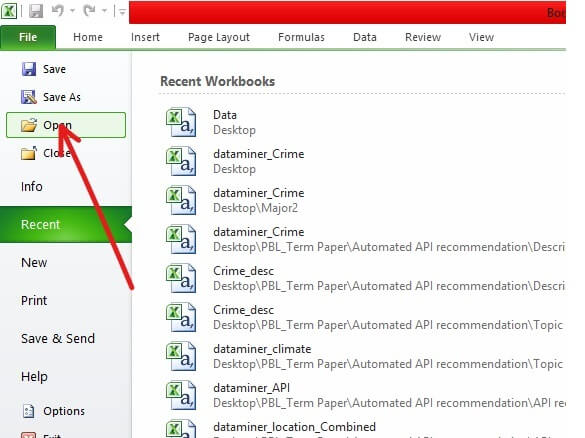585x438 pixels.
Task: Open the Undo history dropdown arrow
Action: pyautogui.click(x=72, y=11)
